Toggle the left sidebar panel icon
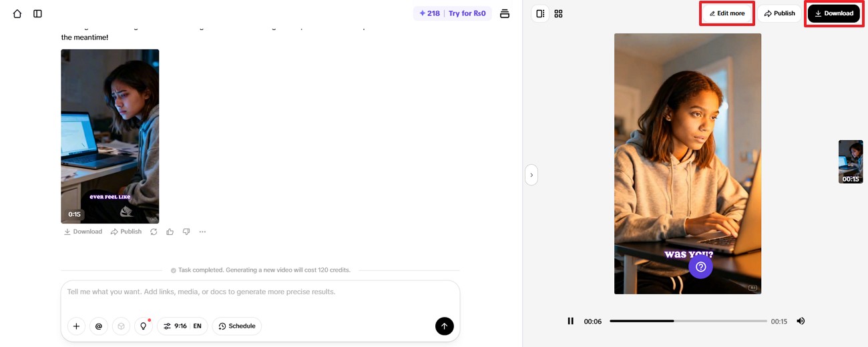Viewport: 868px width, 347px height. [x=37, y=13]
